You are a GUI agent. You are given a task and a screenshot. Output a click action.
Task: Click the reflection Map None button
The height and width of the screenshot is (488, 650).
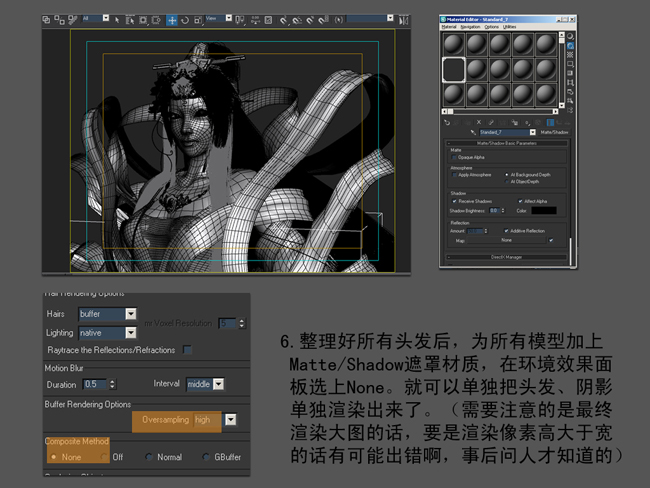(507, 240)
